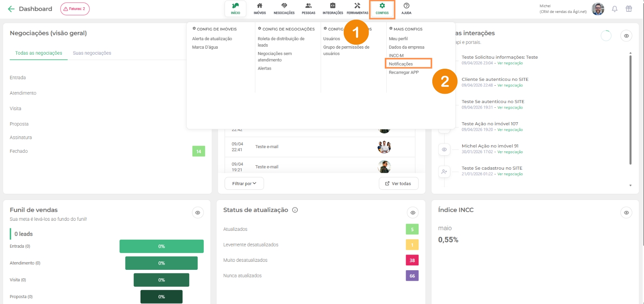Expand the Filtrar por dropdown
This screenshot has width=644, height=304.
(x=244, y=183)
